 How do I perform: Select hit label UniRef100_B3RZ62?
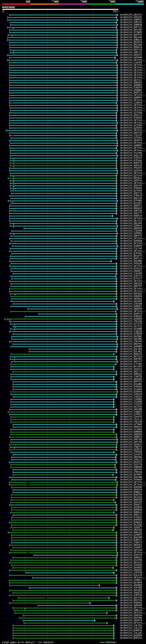tap(131, 316)
